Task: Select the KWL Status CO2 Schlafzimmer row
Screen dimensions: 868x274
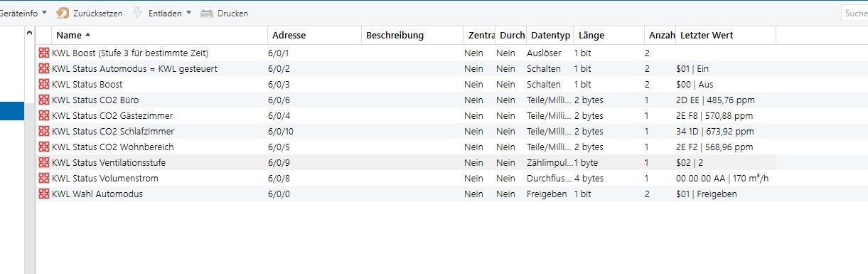Action: point(406,131)
